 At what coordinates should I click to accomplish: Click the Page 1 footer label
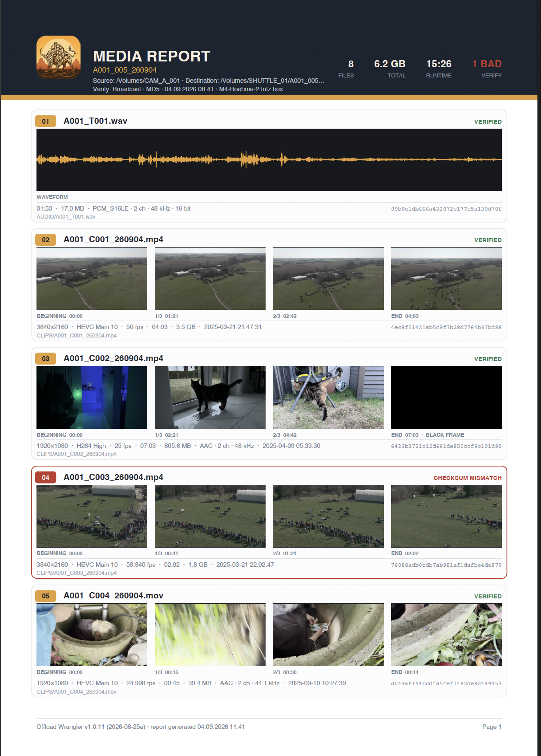pyautogui.click(x=492, y=727)
